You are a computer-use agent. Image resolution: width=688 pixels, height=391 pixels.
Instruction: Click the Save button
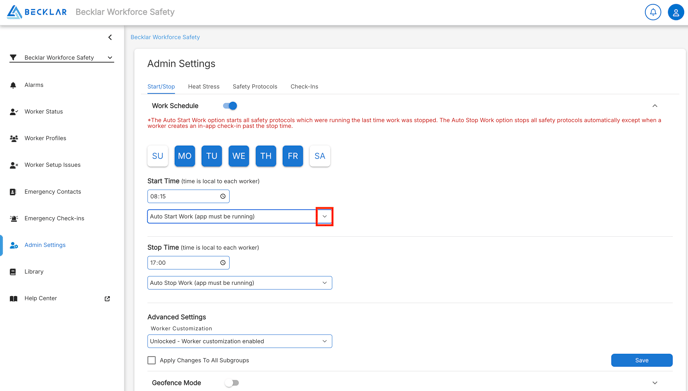click(x=641, y=360)
